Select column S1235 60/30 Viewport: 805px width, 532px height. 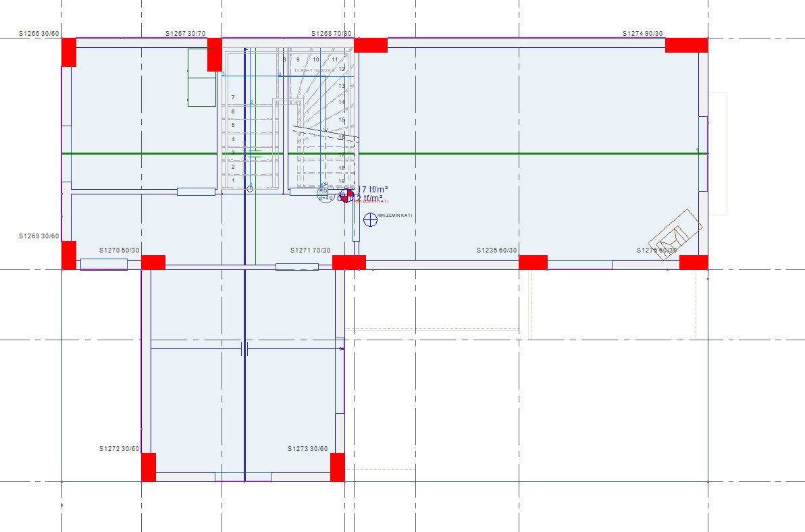tap(533, 262)
